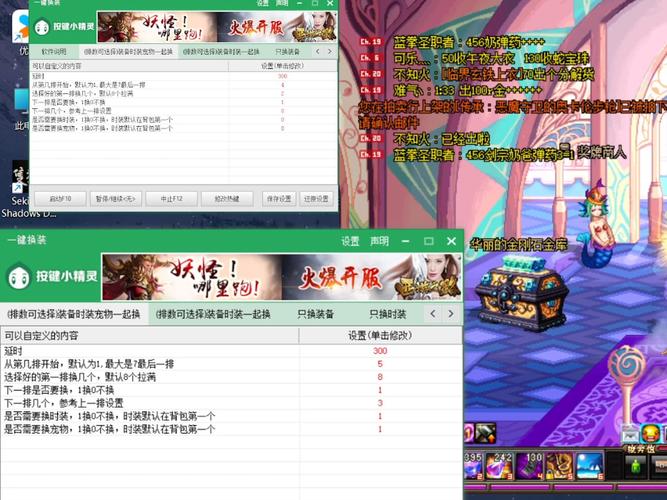Switch to 只换装备 tab in the lower window
This screenshot has width=667, height=500.
coord(316,314)
